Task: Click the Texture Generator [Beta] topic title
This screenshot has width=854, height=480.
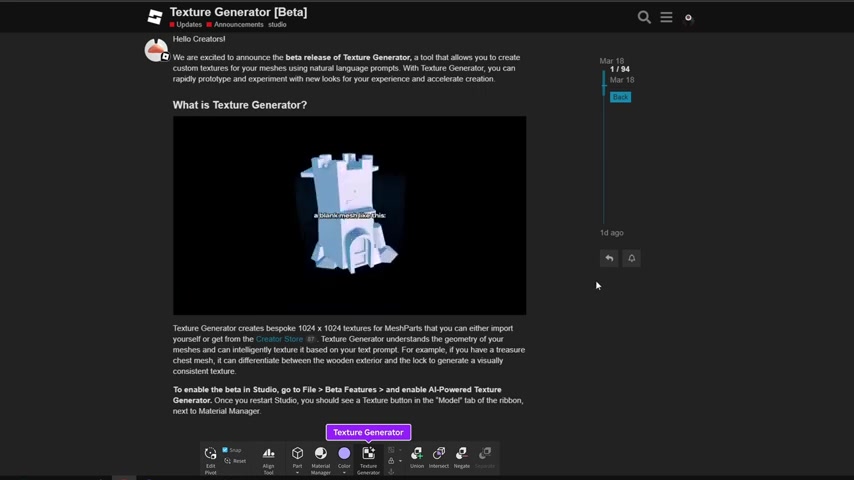Action: 239,12
